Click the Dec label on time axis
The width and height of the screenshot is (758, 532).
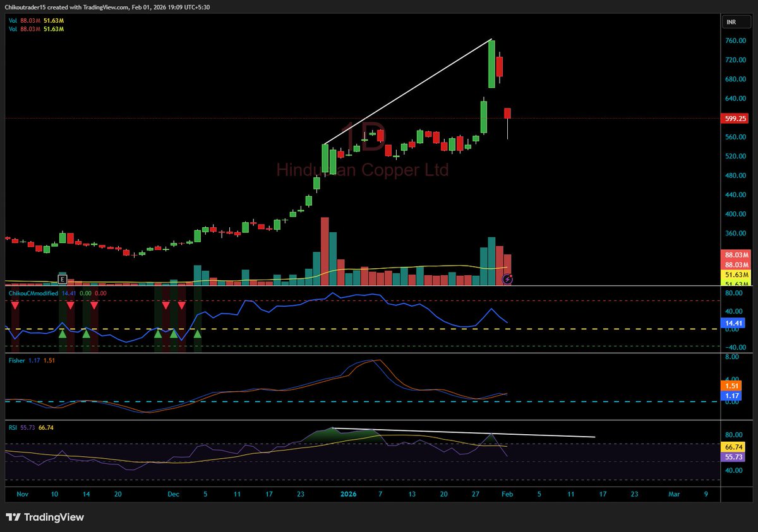[x=175, y=495]
